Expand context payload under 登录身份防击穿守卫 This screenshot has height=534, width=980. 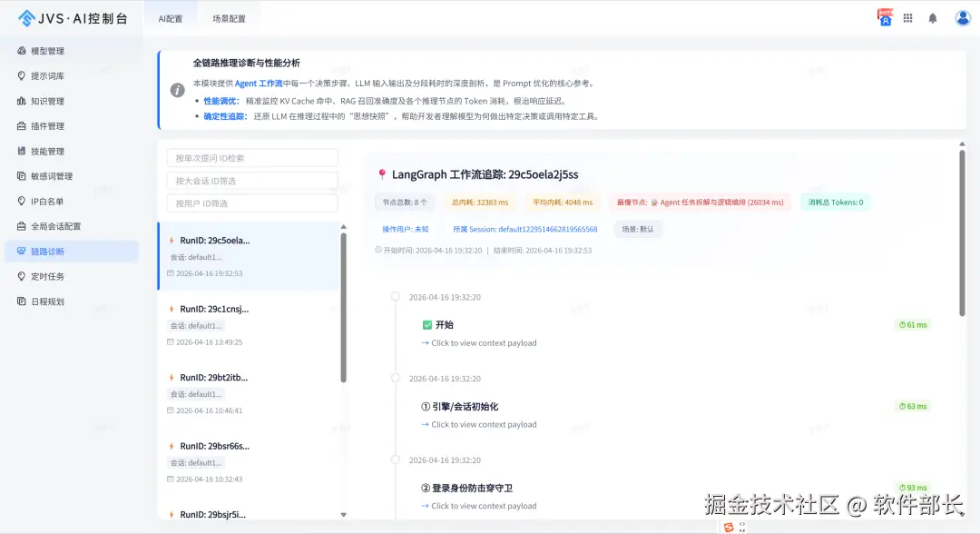pyautogui.click(x=479, y=505)
